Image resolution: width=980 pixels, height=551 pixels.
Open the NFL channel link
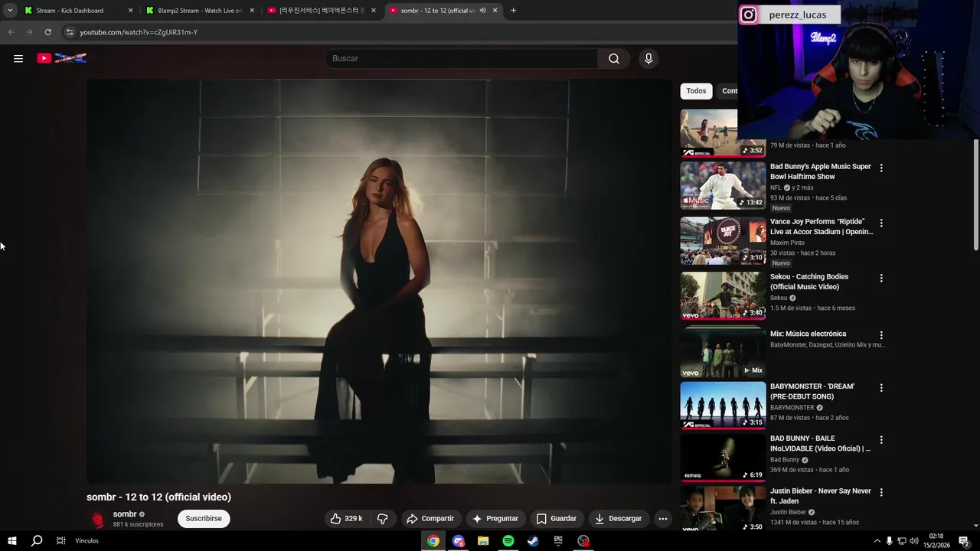point(776,187)
